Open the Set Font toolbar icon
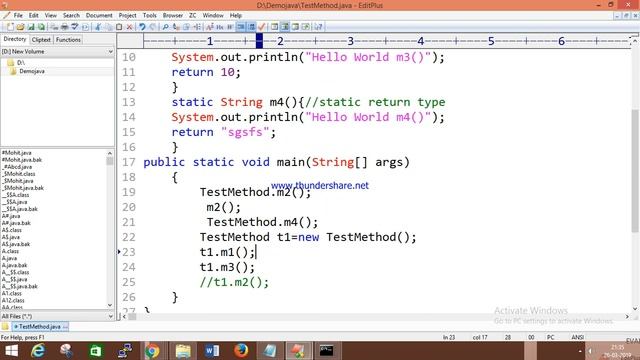 pyautogui.click(x=210, y=27)
